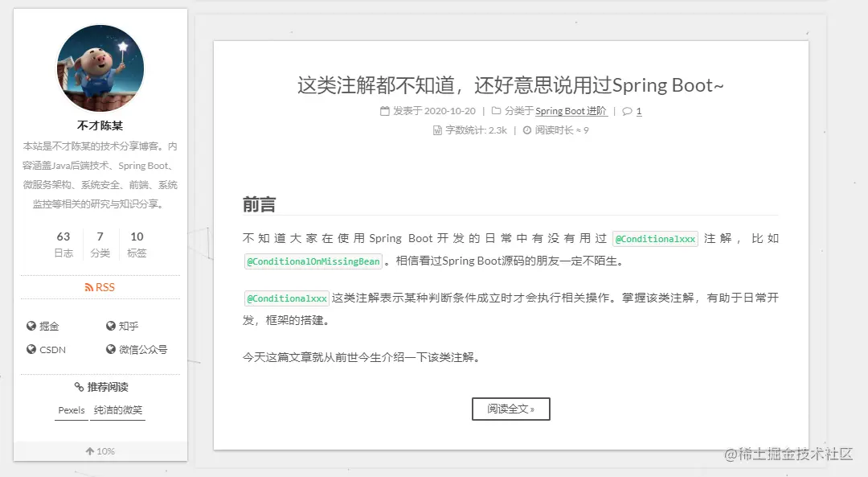The image size is (868, 477).
Task: Click the chain link icon by 推荐阅读
Action: pos(79,387)
